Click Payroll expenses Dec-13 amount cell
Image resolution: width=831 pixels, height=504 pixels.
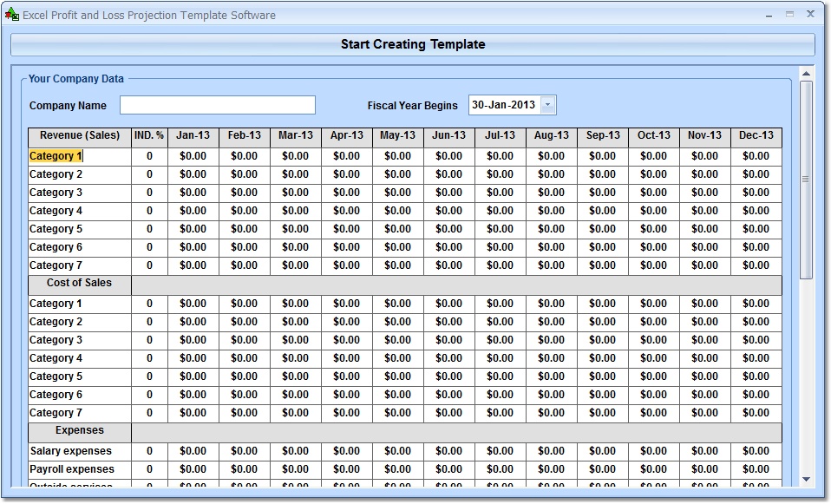756,469
